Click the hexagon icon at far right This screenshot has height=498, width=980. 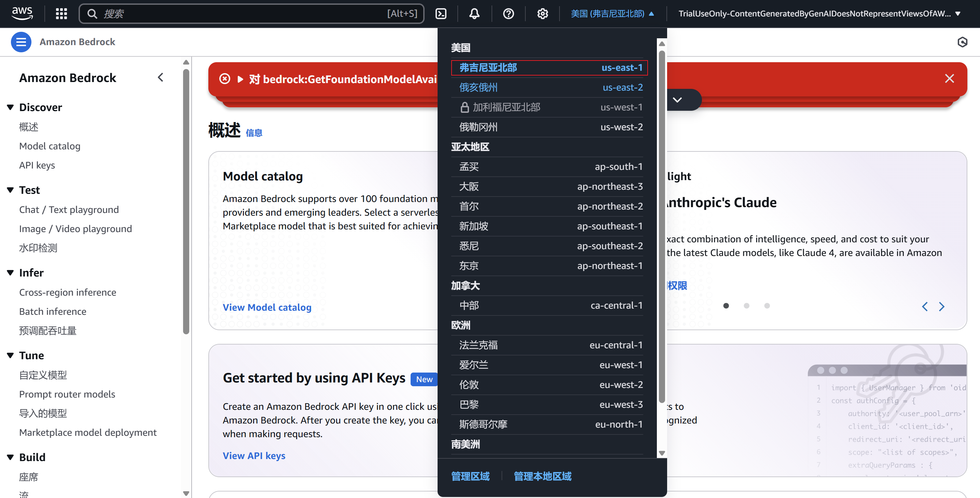pyautogui.click(x=962, y=42)
